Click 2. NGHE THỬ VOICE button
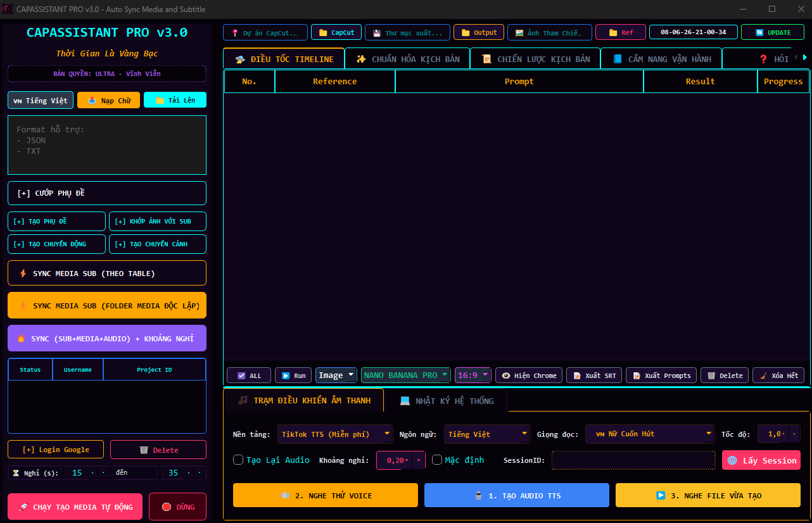This screenshot has width=812, height=523. [326, 495]
